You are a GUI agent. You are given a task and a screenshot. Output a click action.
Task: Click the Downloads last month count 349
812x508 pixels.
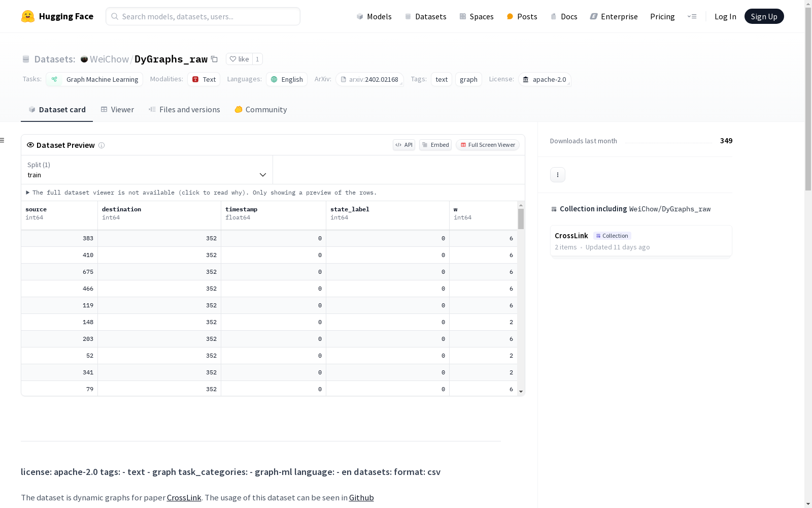pos(726,141)
